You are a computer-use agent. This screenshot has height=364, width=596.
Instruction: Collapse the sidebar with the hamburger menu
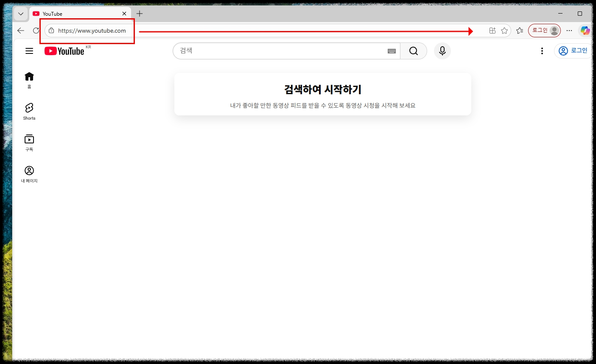(29, 50)
